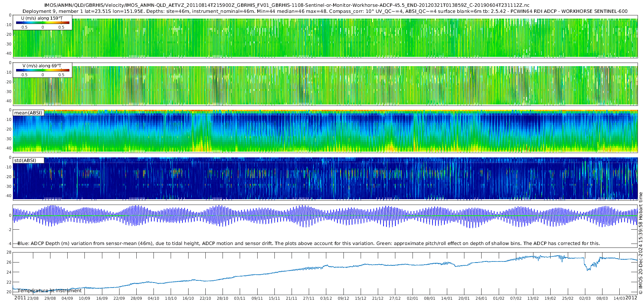Click the 14/03 date tick label
The image size is (644, 304).
pyautogui.click(x=619, y=298)
